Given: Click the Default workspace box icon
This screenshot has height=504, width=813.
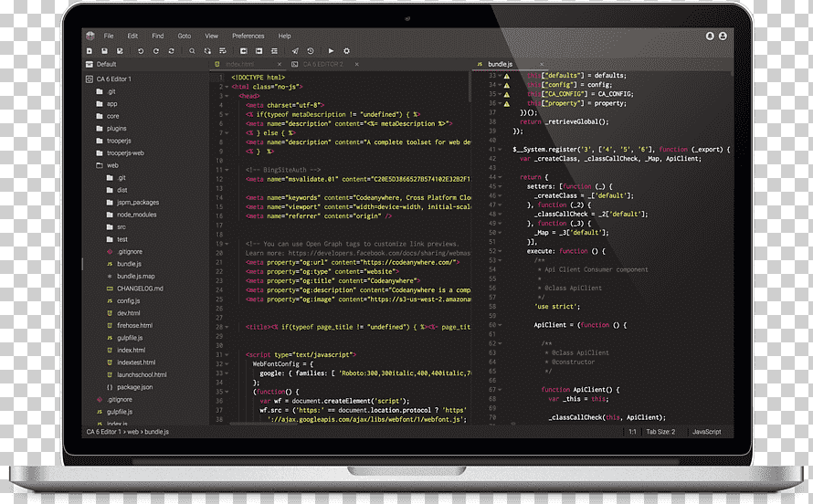Looking at the screenshot, I should click(90, 64).
